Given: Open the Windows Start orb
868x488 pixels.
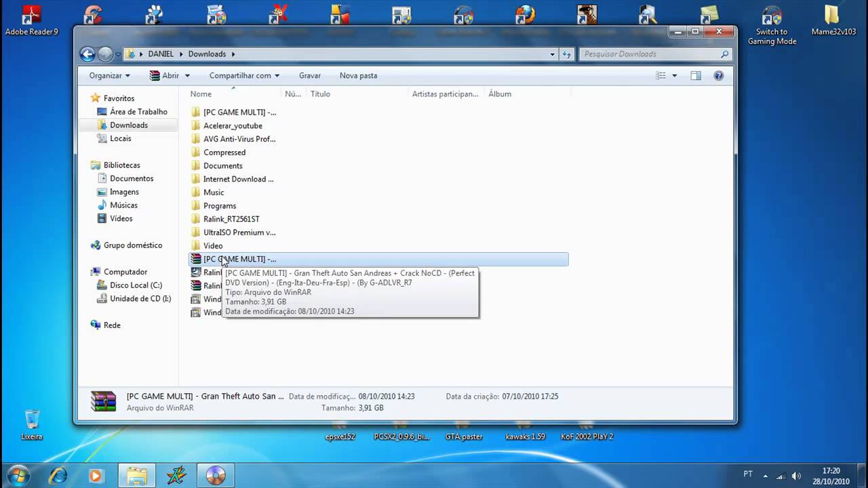Looking at the screenshot, I should tap(18, 475).
